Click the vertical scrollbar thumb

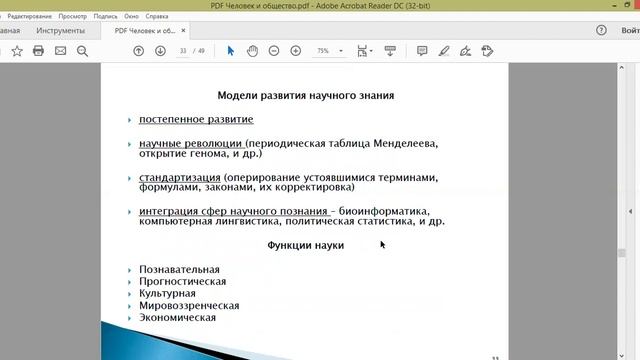pos(621,253)
